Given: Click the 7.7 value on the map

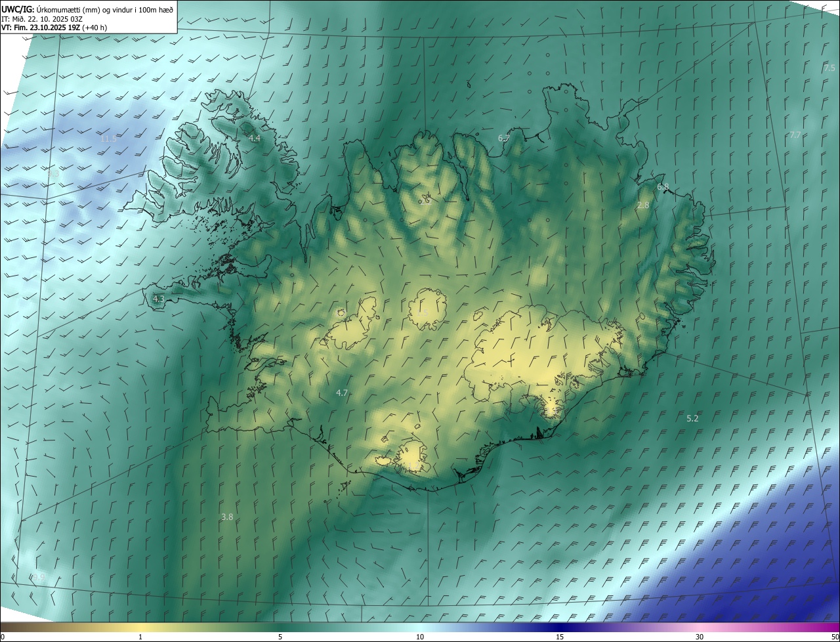Looking at the screenshot, I should tap(795, 135).
